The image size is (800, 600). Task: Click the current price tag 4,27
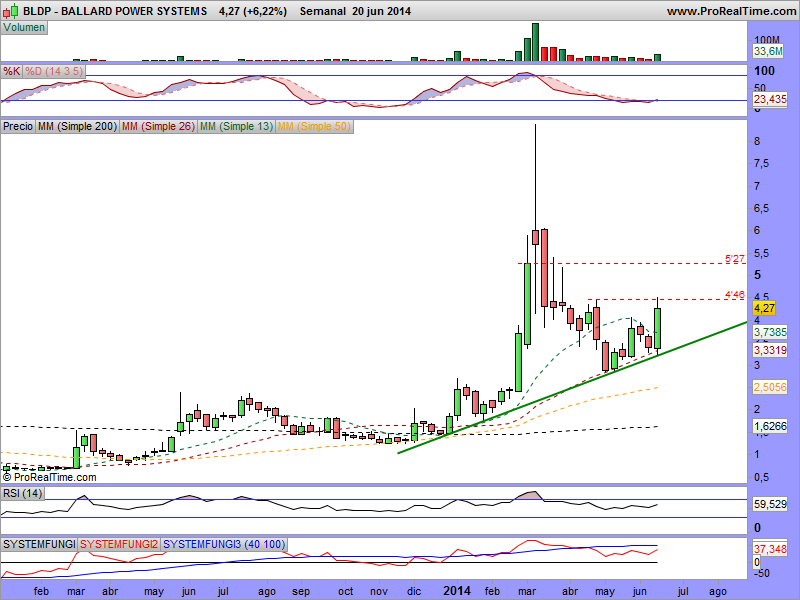[764, 308]
